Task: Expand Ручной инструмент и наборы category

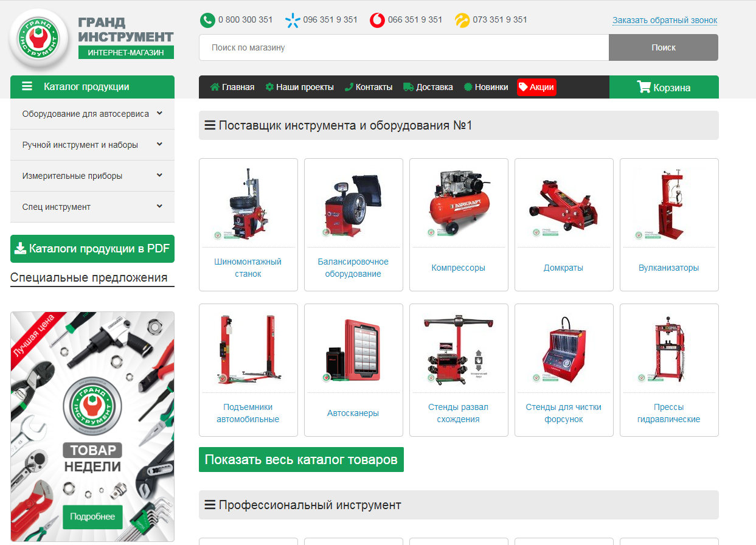Action: pos(159,144)
